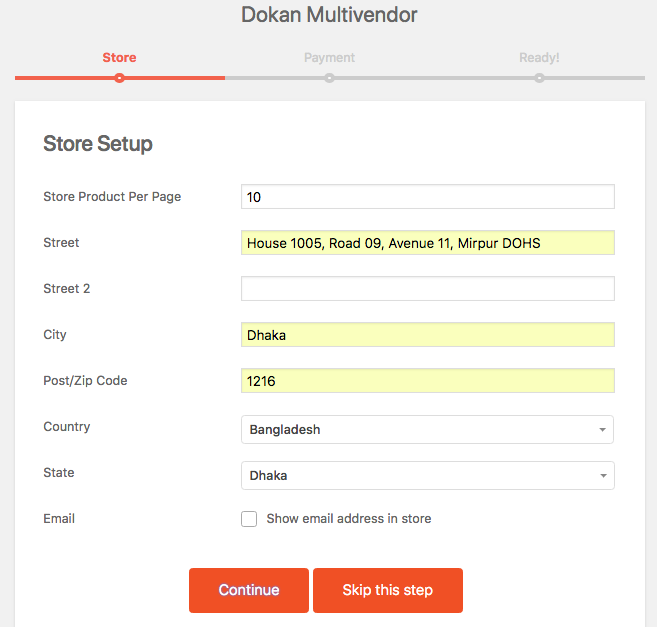Select the Post/Zip Code field
Viewport: 657px width, 627px height.
click(x=428, y=381)
